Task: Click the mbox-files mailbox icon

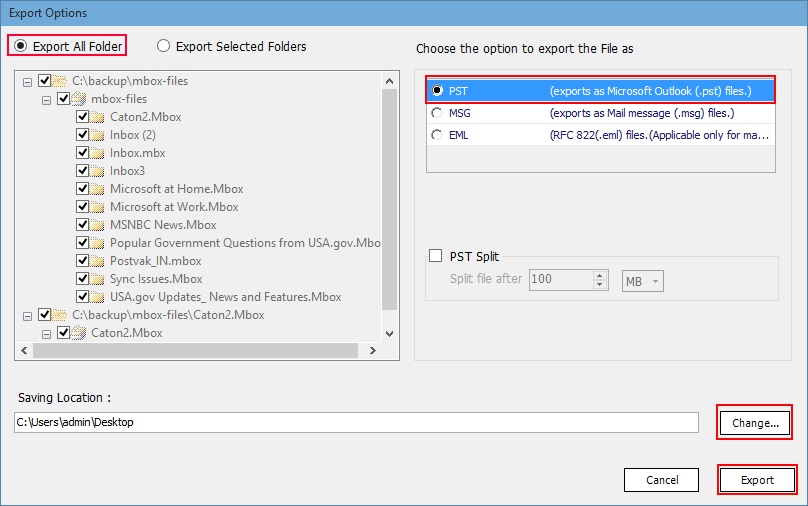Action: click(x=79, y=99)
